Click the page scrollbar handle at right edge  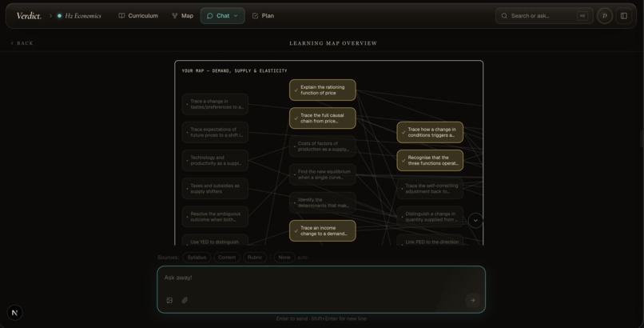(642, 138)
